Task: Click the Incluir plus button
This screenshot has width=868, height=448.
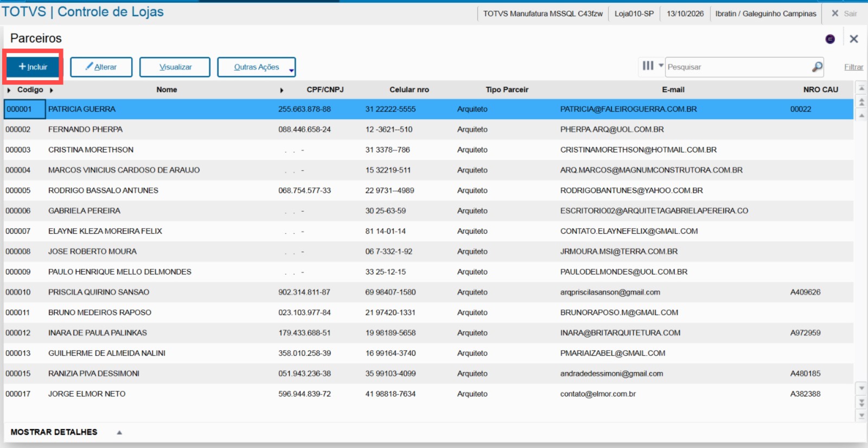Action: [x=33, y=67]
